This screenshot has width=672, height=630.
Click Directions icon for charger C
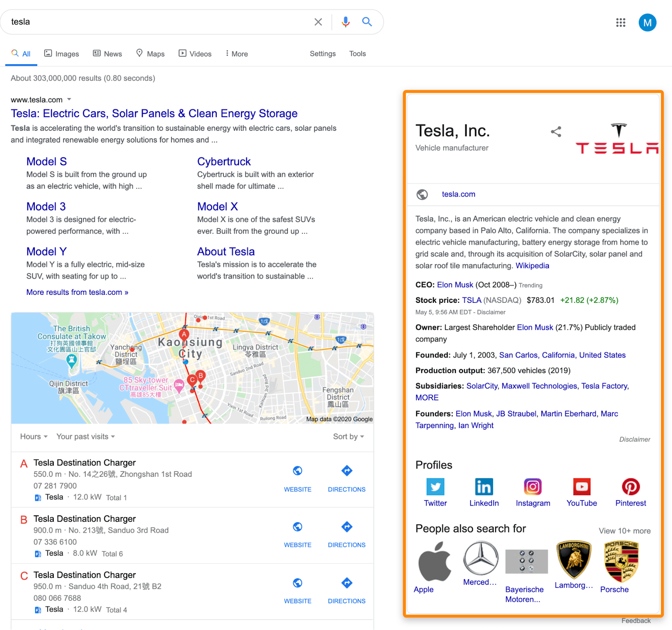pos(346,583)
